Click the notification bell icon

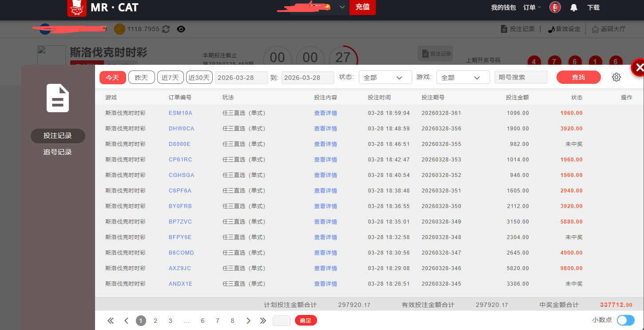[x=574, y=8]
